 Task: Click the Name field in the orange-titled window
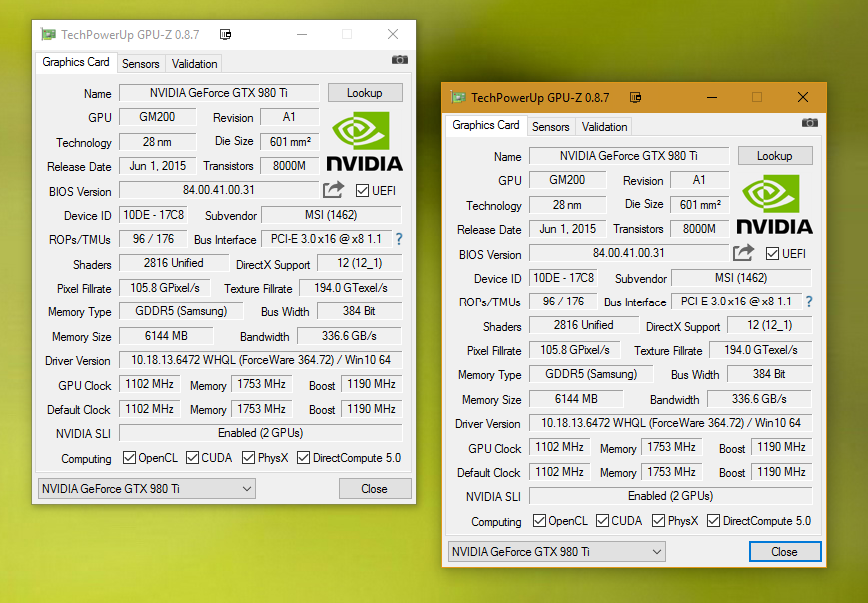click(x=629, y=156)
